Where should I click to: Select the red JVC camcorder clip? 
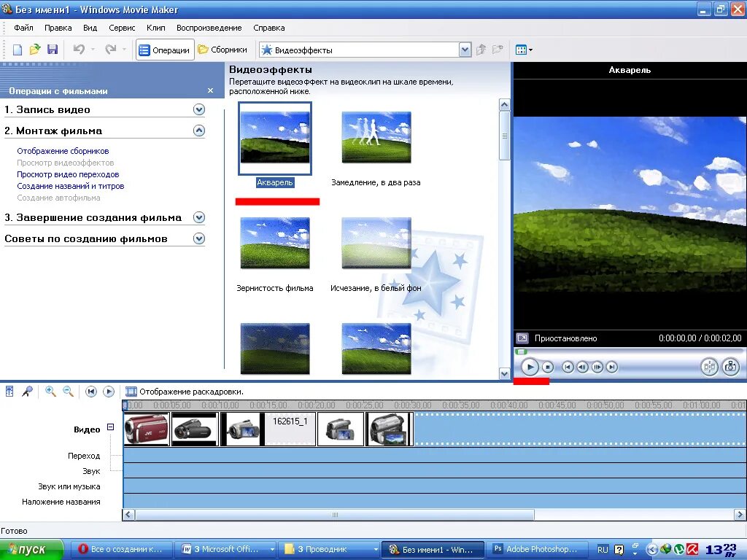[147, 429]
